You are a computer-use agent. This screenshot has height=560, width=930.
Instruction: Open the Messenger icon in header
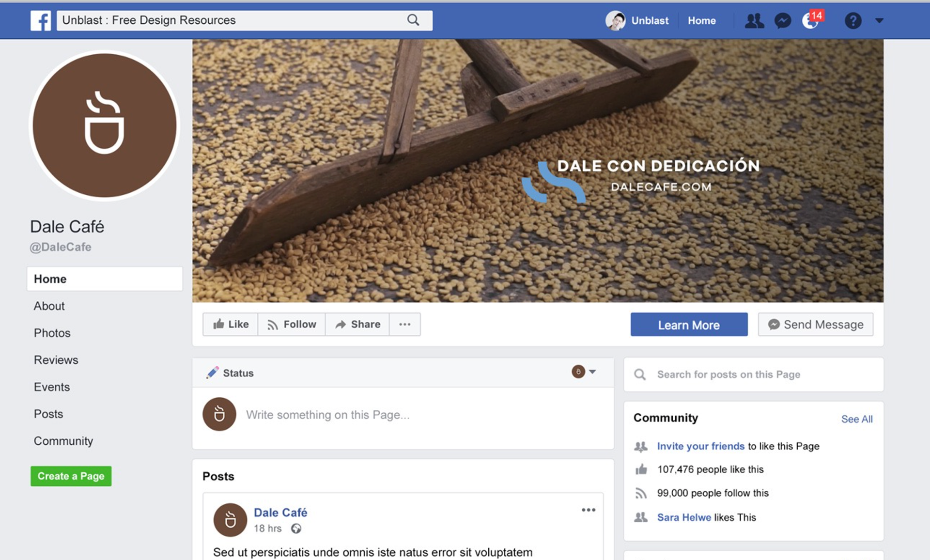pyautogui.click(x=783, y=20)
